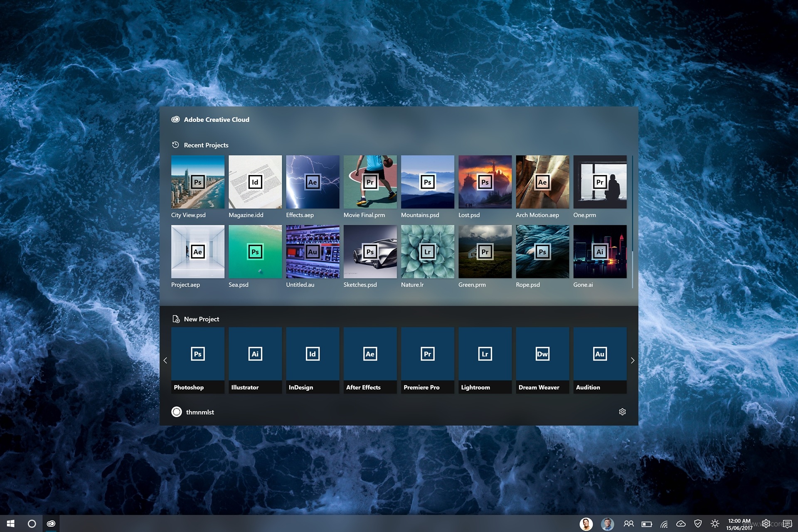
Task: Open the Magazine.idd InDesign project
Action: tap(255, 182)
